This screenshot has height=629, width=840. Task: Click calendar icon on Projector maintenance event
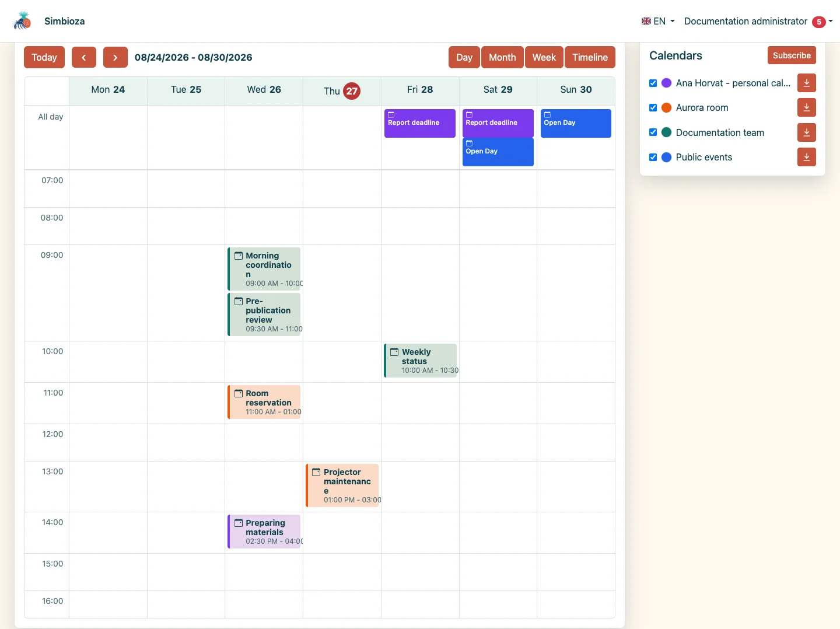pos(316,472)
